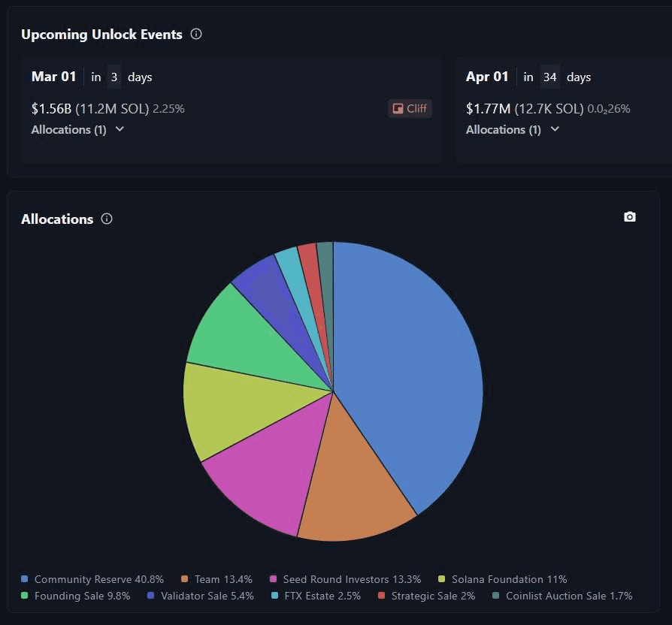Toggle Coinlist Auction Sale 1.7% legend entry
This screenshot has height=625, width=672.
click(563, 596)
